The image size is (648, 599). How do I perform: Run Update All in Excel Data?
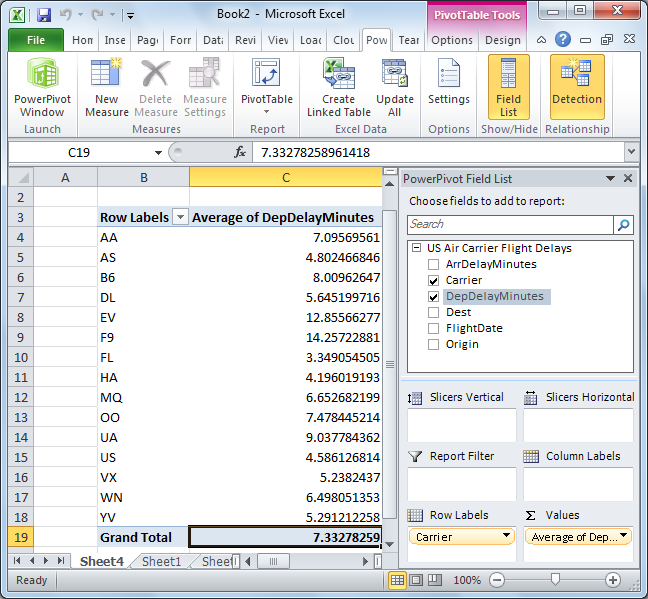click(x=395, y=88)
